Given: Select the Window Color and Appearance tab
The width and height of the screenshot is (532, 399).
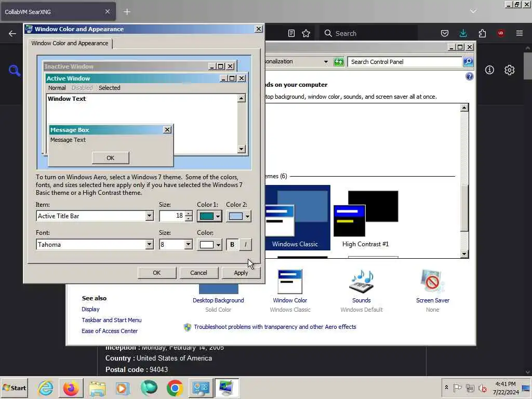Looking at the screenshot, I should pyautogui.click(x=70, y=43).
